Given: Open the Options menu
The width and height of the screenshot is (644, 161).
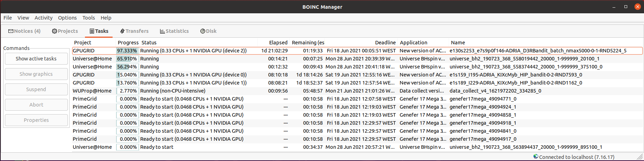Looking at the screenshot, I should tap(67, 18).
